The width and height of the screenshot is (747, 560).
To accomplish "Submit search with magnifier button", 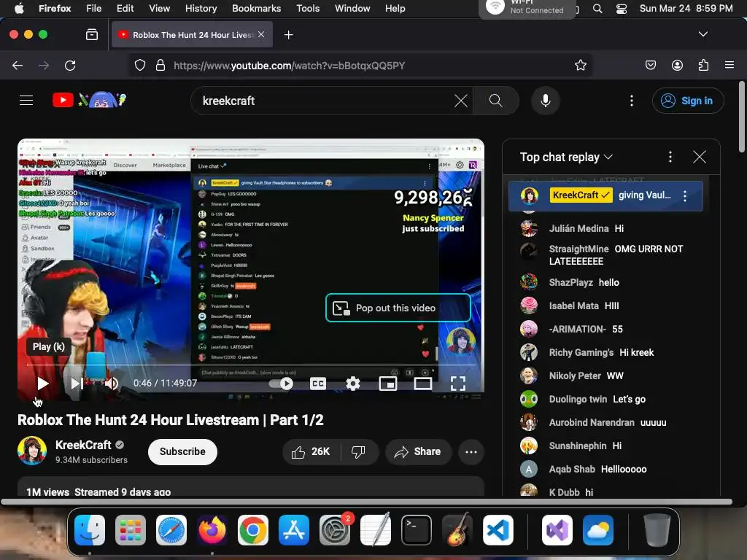I will tap(496, 101).
